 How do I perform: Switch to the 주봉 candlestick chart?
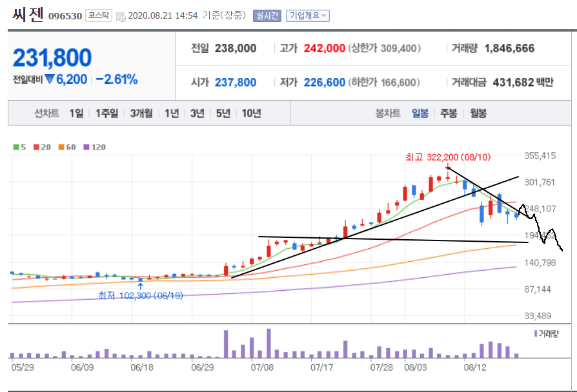coord(449,113)
